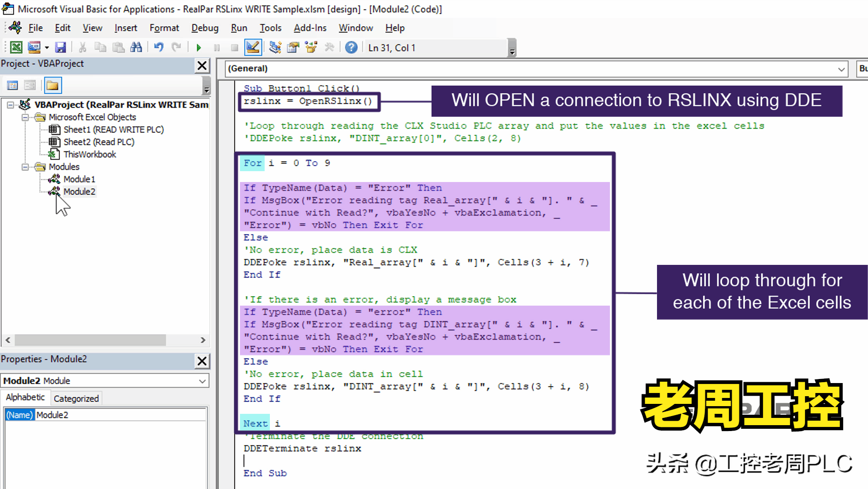The height and width of the screenshot is (489, 868).
Task: Run the macro with the green play icon
Action: (199, 48)
